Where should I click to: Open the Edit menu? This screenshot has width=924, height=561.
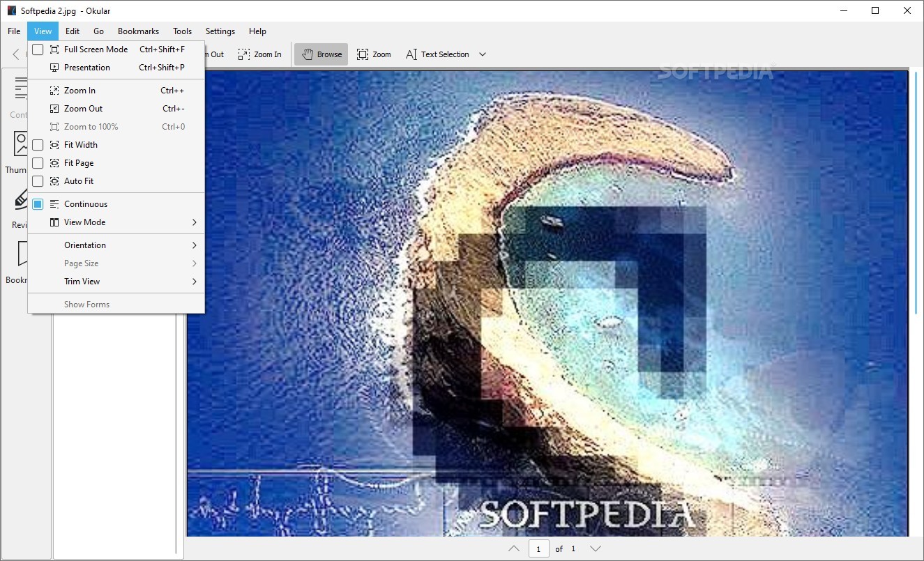coord(73,31)
